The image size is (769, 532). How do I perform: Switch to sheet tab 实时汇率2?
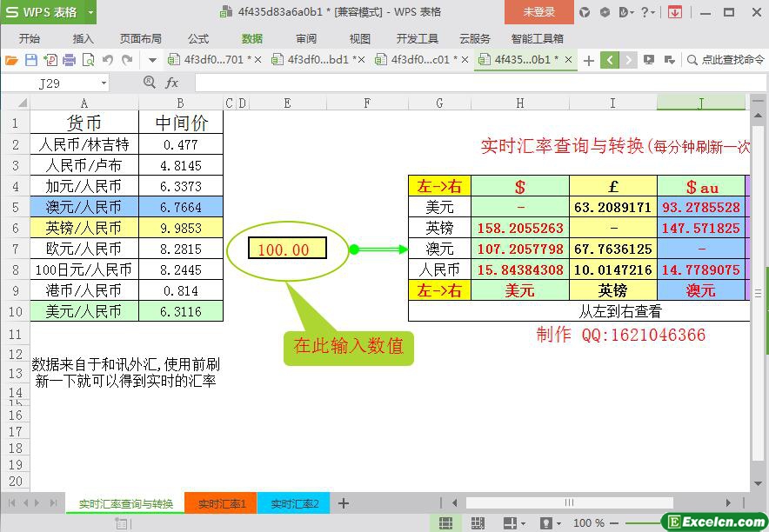tap(294, 503)
